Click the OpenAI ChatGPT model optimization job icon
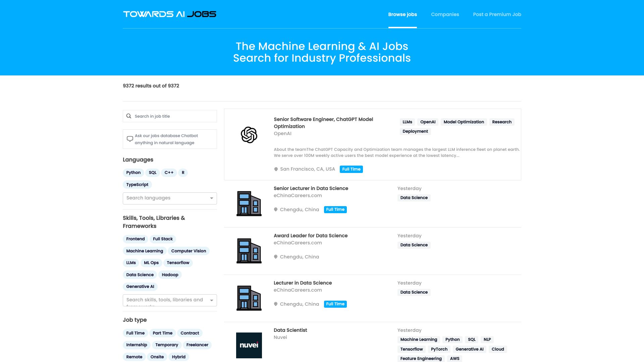The image size is (644, 362). [x=249, y=134]
